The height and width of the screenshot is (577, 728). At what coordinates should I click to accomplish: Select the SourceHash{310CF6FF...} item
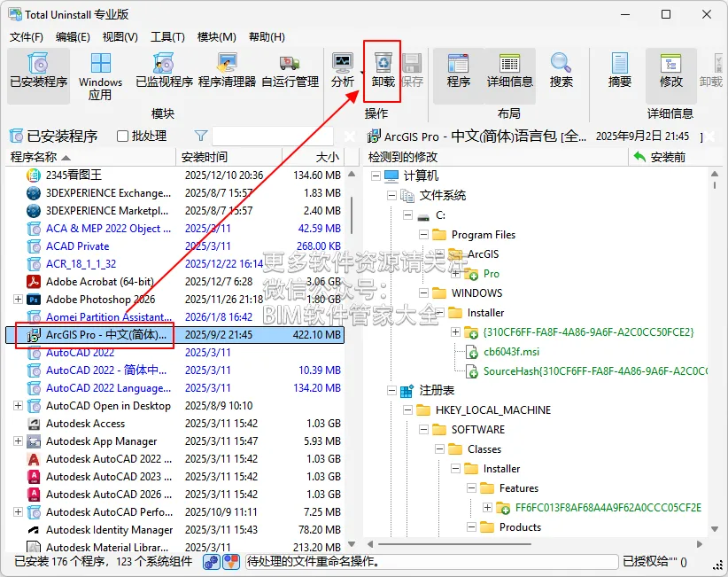[595, 371]
